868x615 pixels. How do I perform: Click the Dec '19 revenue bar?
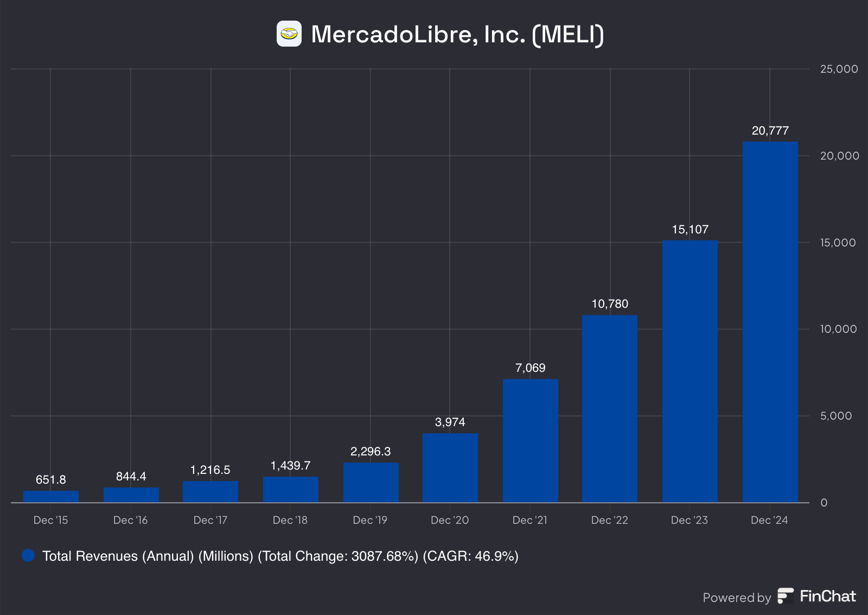tap(371, 483)
